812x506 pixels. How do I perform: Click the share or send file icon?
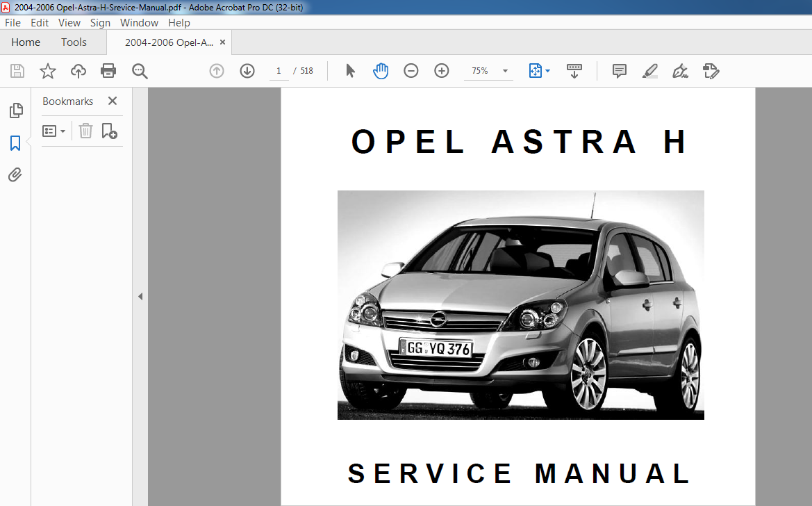711,71
